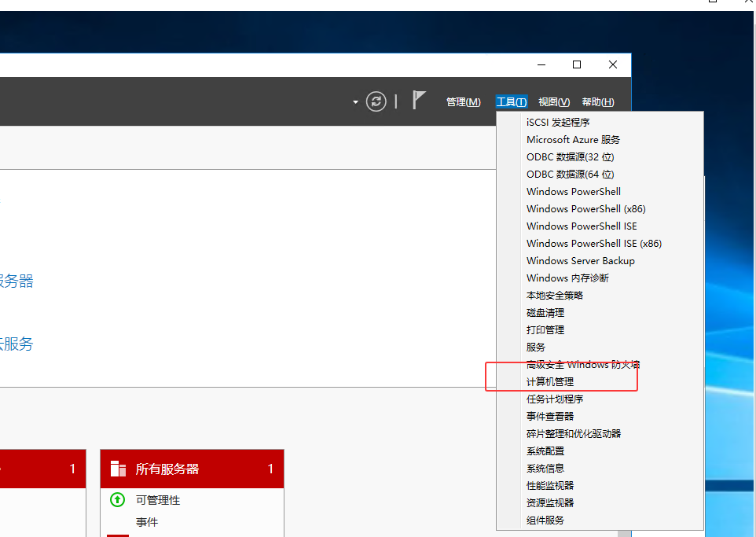Open the 帮助(H) menu
This screenshot has width=756, height=537.
[597, 102]
